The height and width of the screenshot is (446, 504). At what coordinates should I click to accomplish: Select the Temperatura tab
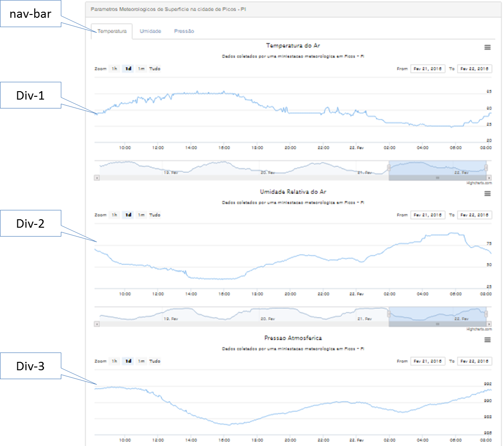[x=112, y=31]
